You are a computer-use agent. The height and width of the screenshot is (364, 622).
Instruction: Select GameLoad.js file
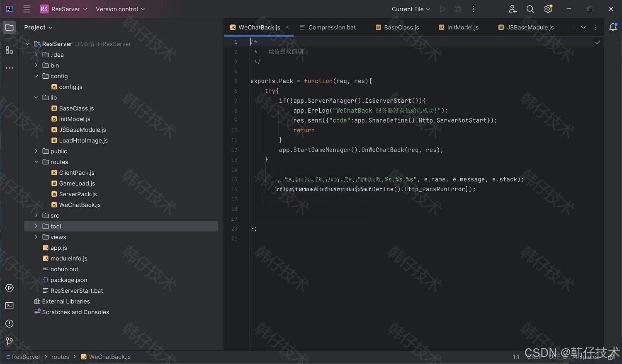coord(73,183)
